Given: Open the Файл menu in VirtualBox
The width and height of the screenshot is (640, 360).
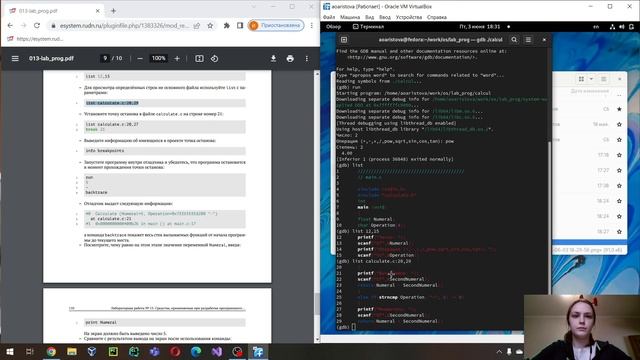Looking at the screenshot, I should click(x=329, y=17).
